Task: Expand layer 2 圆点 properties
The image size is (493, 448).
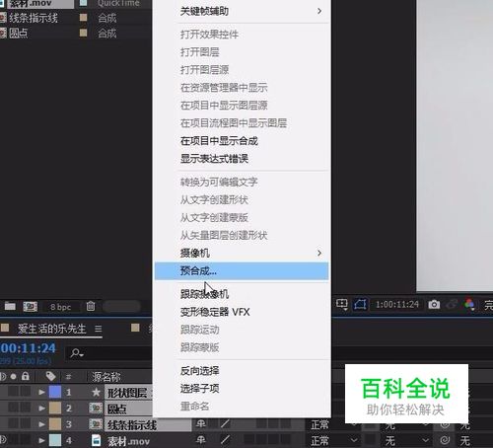Action: [x=41, y=409]
